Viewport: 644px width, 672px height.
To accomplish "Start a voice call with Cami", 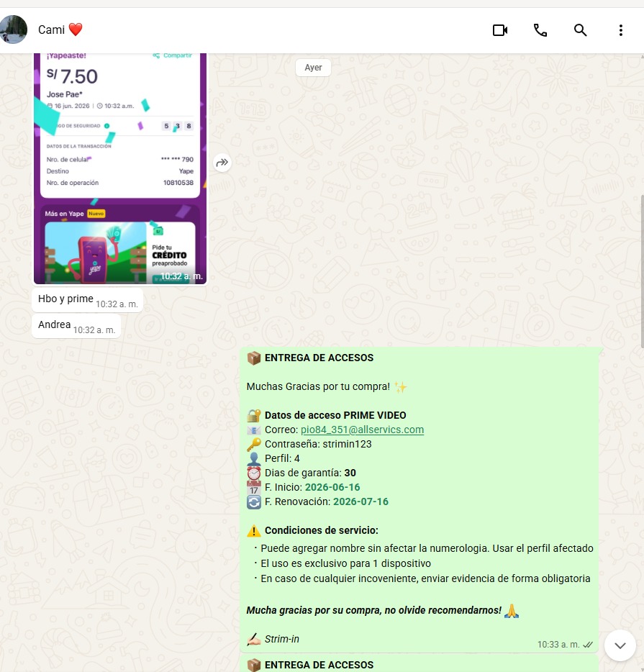I will 540,30.
